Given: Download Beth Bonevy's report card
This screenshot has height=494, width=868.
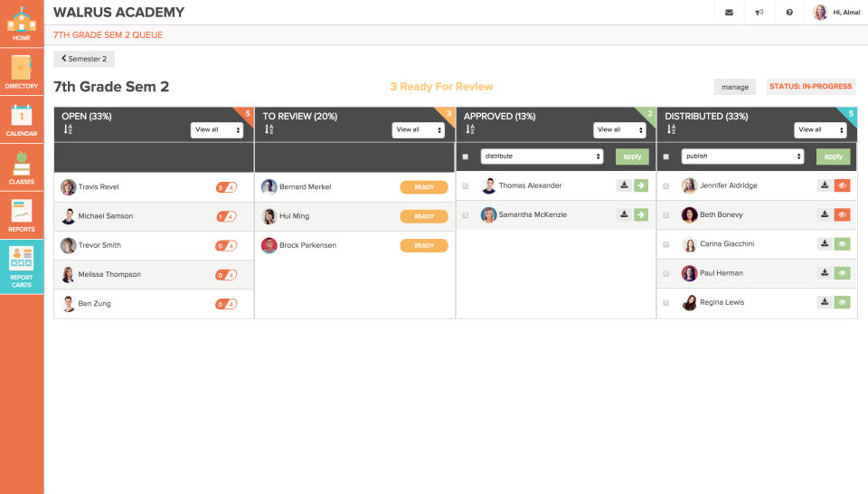Looking at the screenshot, I should (x=825, y=214).
